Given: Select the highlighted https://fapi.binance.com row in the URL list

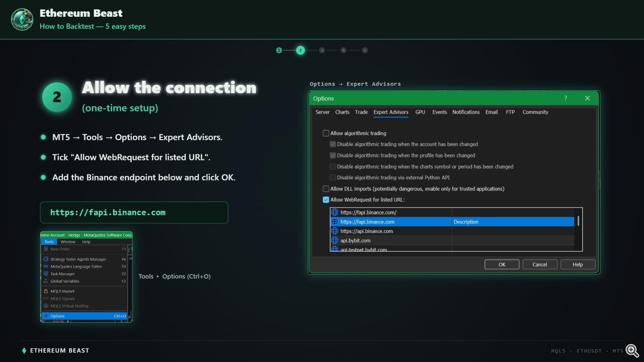Looking at the screenshot, I should click(452, 222).
